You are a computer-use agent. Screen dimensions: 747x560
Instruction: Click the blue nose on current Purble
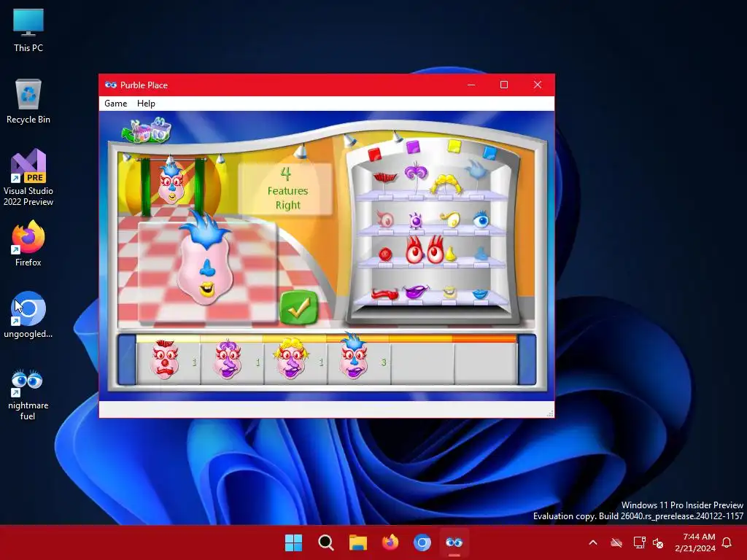point(206,268)
